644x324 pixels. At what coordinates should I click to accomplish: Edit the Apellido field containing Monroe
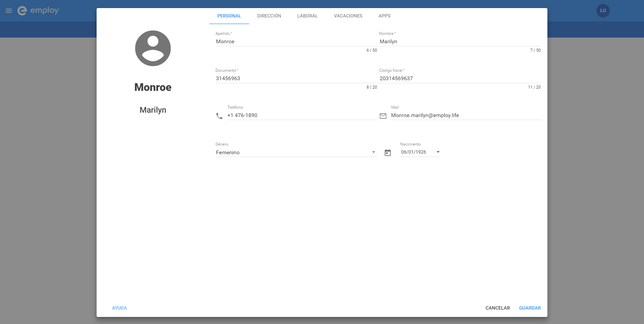(296, 42)
